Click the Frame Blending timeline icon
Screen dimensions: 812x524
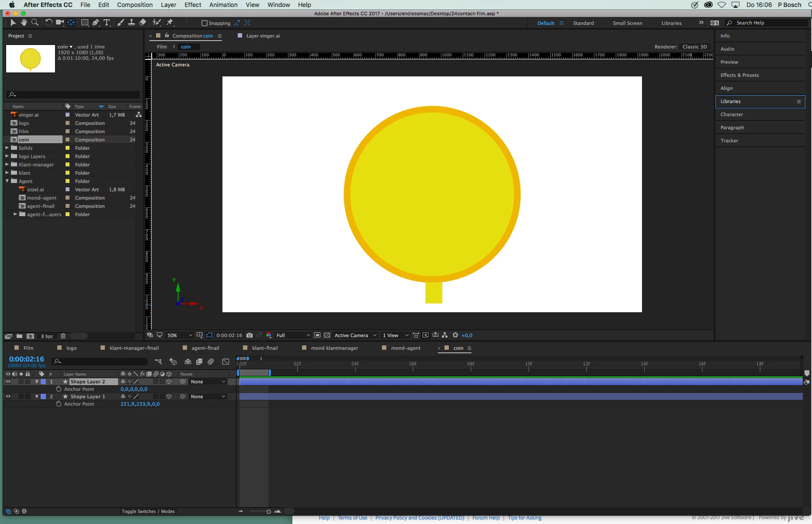199,362
